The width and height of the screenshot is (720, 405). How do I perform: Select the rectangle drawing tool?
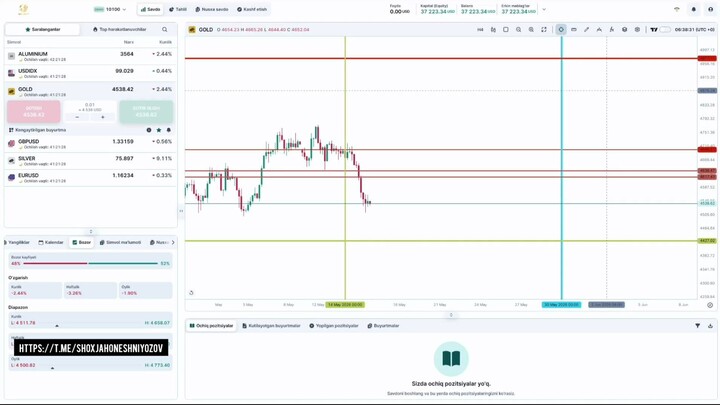pos(574,29)
